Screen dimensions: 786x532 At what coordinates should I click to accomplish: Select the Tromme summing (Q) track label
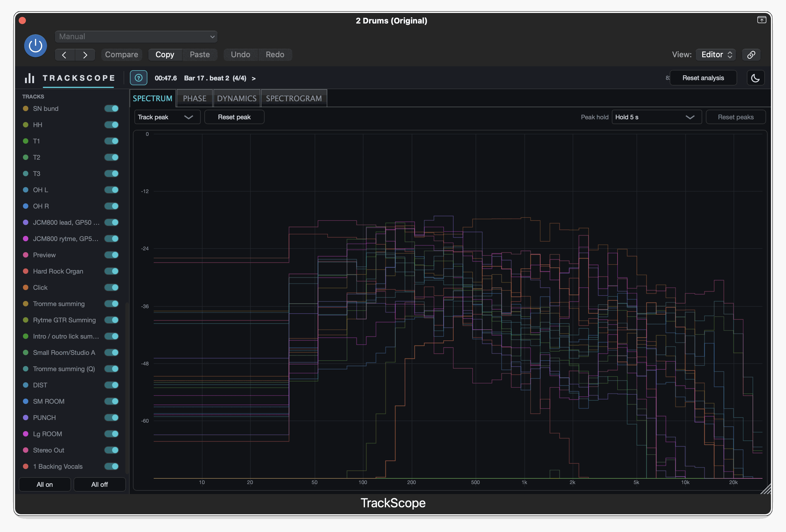coord(64,369)
